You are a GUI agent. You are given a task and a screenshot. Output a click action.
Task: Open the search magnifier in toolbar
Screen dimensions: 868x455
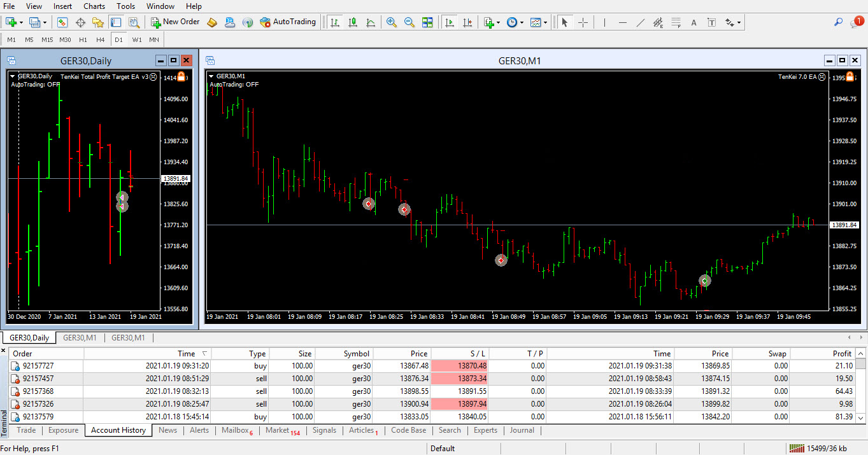[x=838, y=22]
